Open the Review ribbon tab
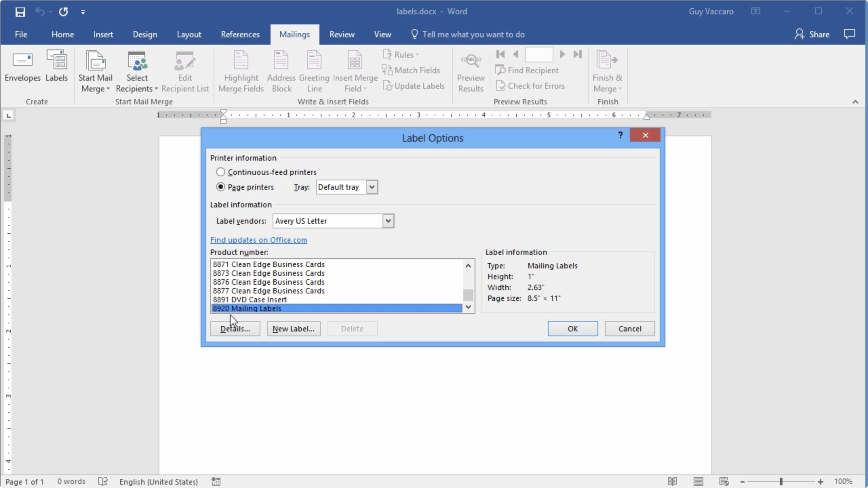The height and width of the screenshot is (488, 868). pyautogui.click(x=342, y=34)
